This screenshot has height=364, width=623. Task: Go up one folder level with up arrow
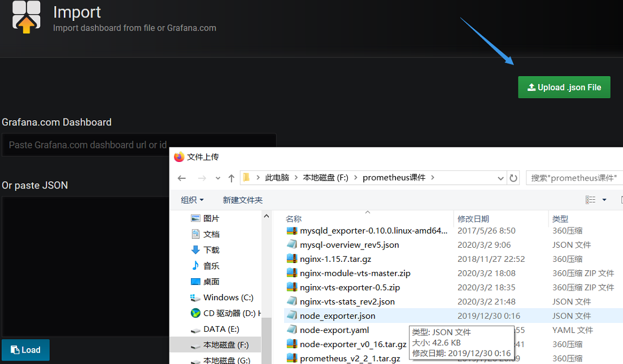(231, 178)
